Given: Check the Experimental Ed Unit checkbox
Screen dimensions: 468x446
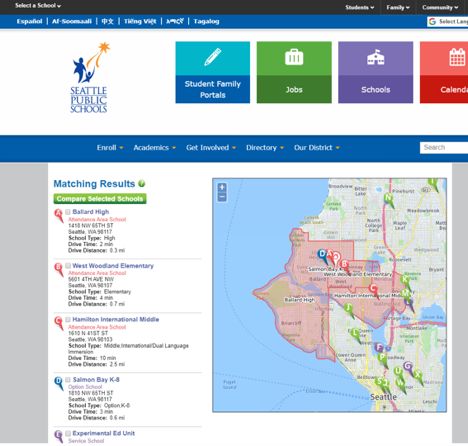Looking at the screenshot, I should (68, 433).
